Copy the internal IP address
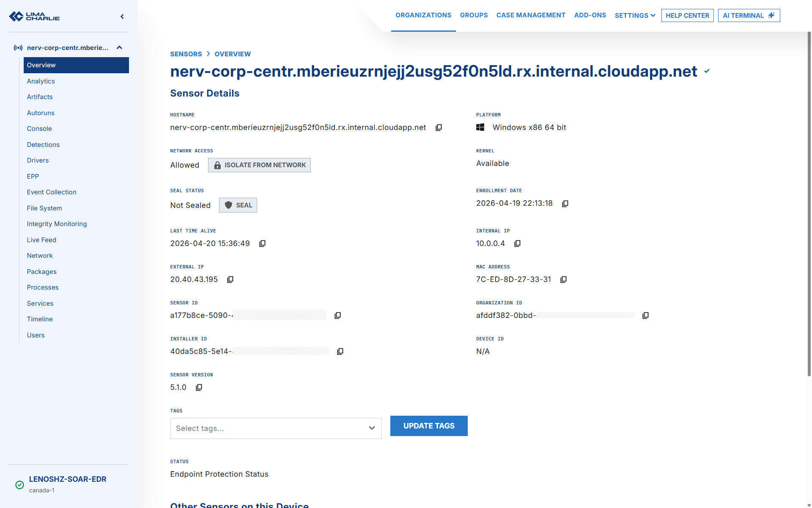 click(x=517, y=243)
